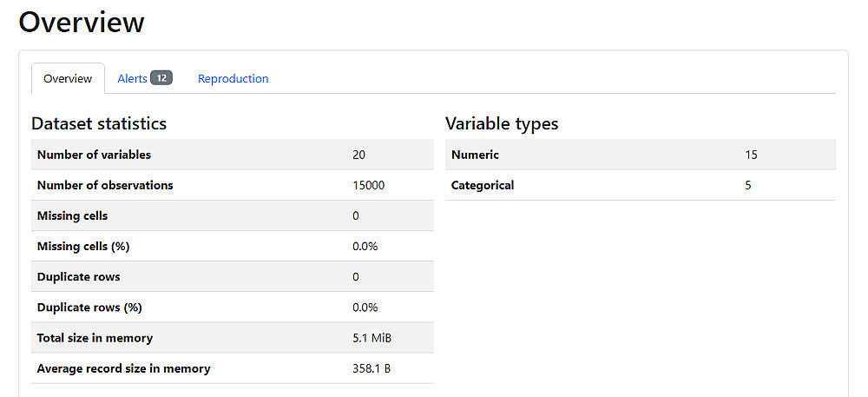The height and width of the screenshot is (397, 868).
Task: Select the Duplicate rows label
Action: (x=78, y=276)
